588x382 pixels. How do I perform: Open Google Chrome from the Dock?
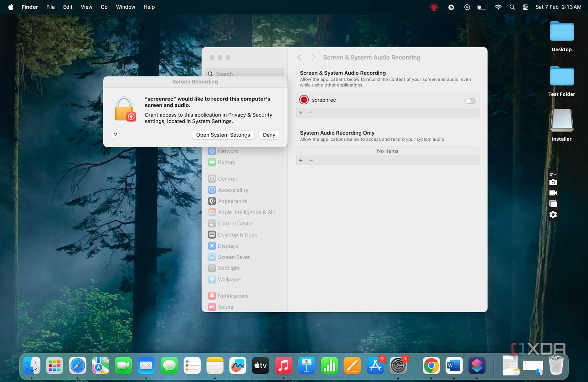(431, 366)
